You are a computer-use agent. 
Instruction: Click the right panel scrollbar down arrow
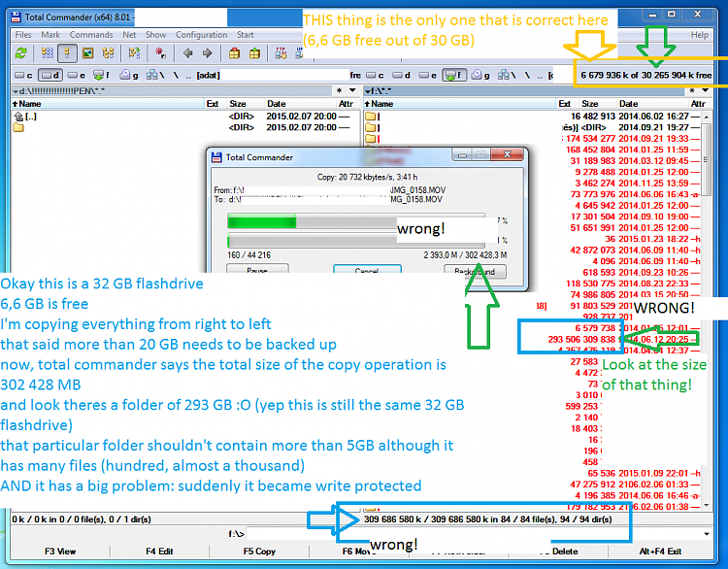point(707,505)
